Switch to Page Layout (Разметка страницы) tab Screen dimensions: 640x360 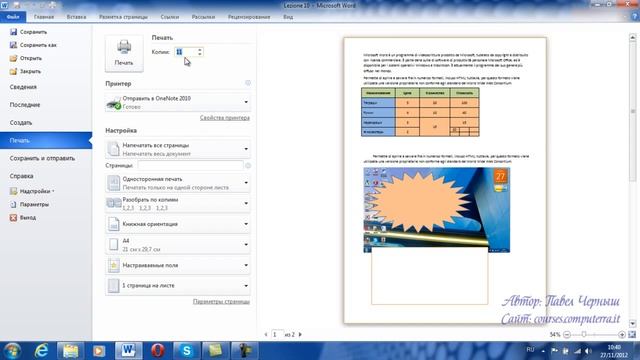pyautogui.click(x=123, y=17)
